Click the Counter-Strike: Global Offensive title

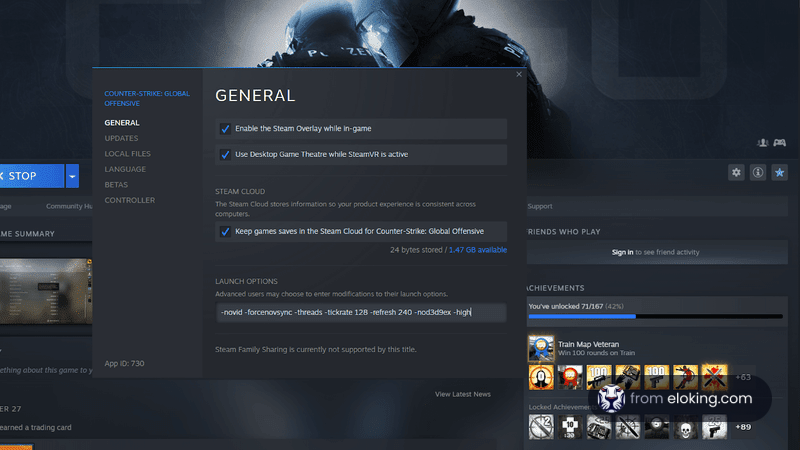point(147,98)
